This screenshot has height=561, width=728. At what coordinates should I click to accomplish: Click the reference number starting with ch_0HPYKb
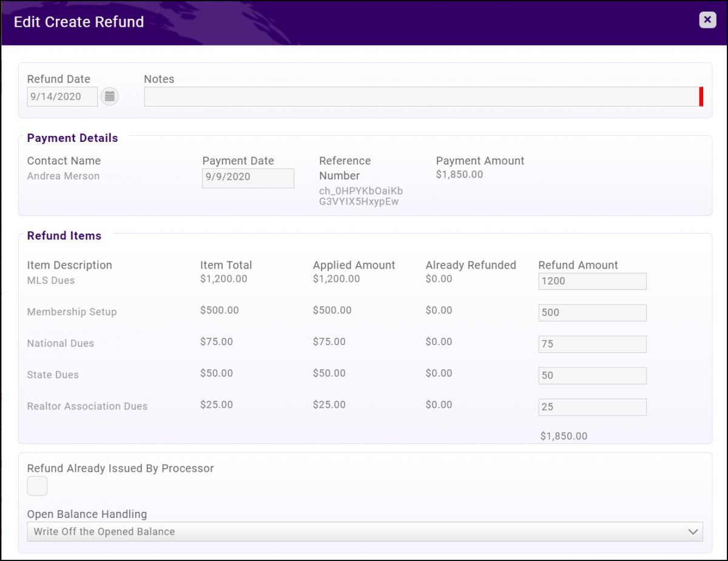click(362, 195)
